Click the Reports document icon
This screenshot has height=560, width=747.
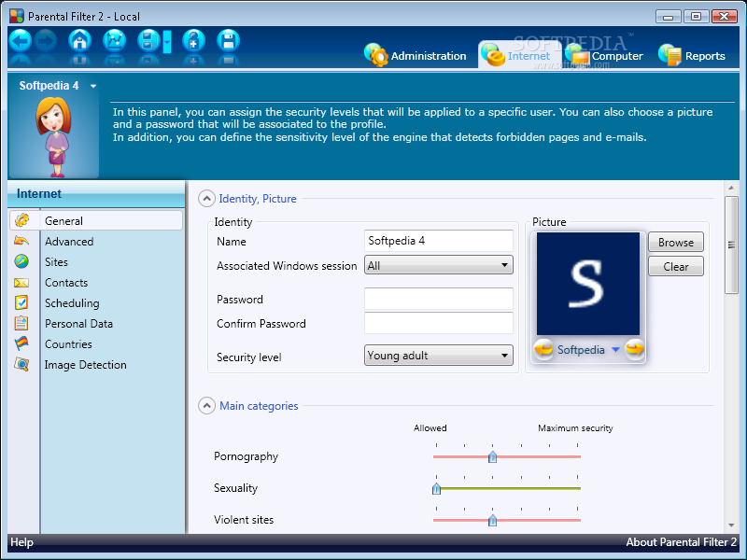669,55
